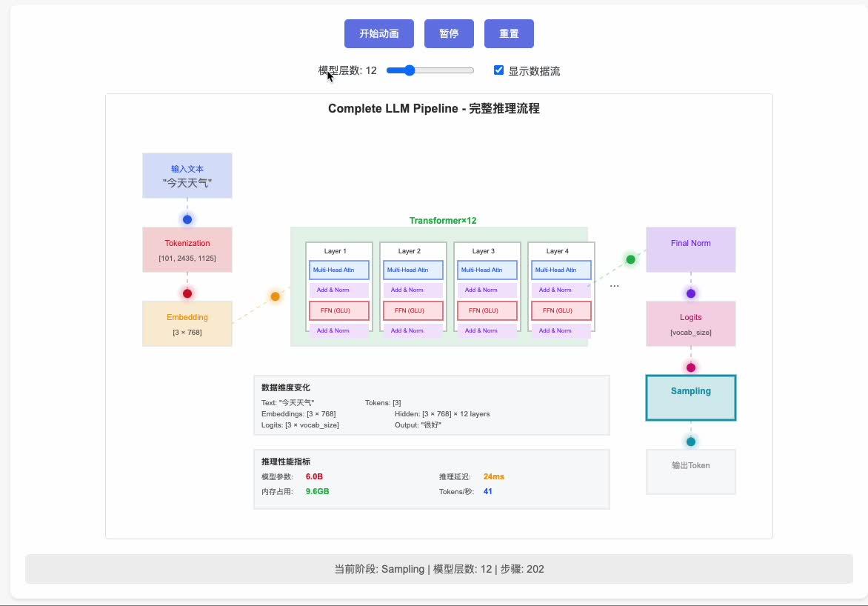Click the red flow dot below Tokenization
This screenshot has width=868, height=606.
(187, 293)
